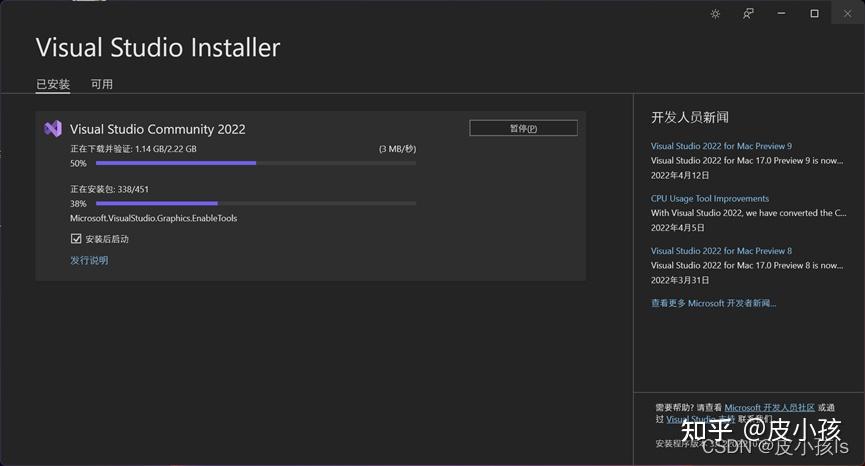865x466 pixels.
Task: Switch to the 已安装 tab
Action: pyautogui.click(x=53, y=84)
